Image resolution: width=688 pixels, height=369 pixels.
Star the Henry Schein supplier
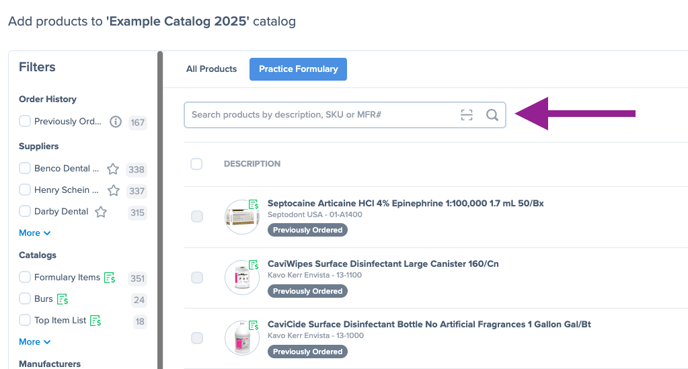point(114,190)
